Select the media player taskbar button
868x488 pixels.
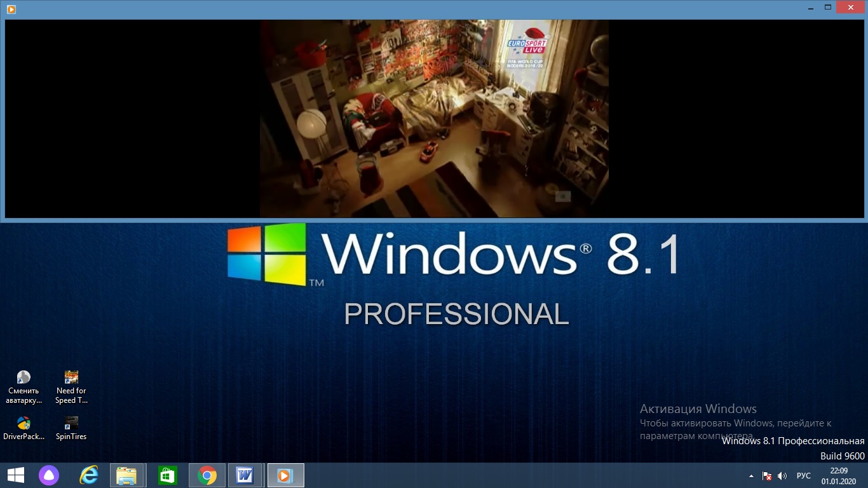(x=285, y=475)
